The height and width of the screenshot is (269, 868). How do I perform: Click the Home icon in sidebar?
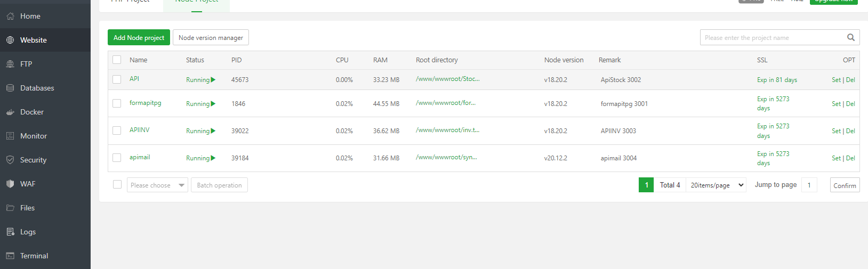(10, 17)
